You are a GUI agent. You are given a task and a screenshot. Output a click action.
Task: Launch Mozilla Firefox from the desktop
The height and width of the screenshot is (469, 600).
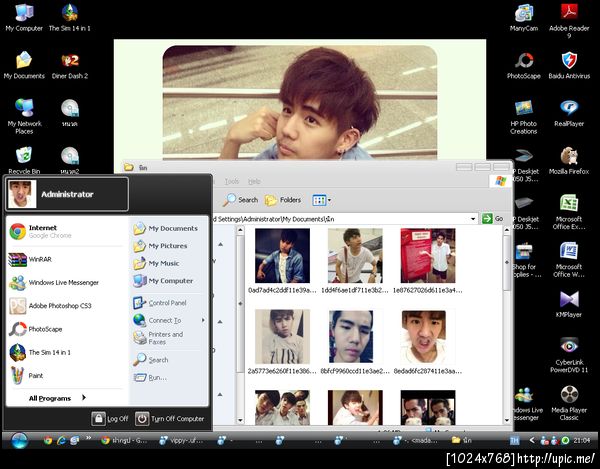(x=569, y=161)
